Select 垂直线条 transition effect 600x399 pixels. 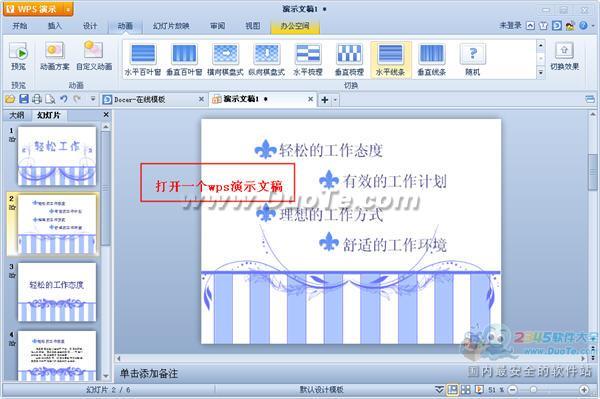point(432,59)
